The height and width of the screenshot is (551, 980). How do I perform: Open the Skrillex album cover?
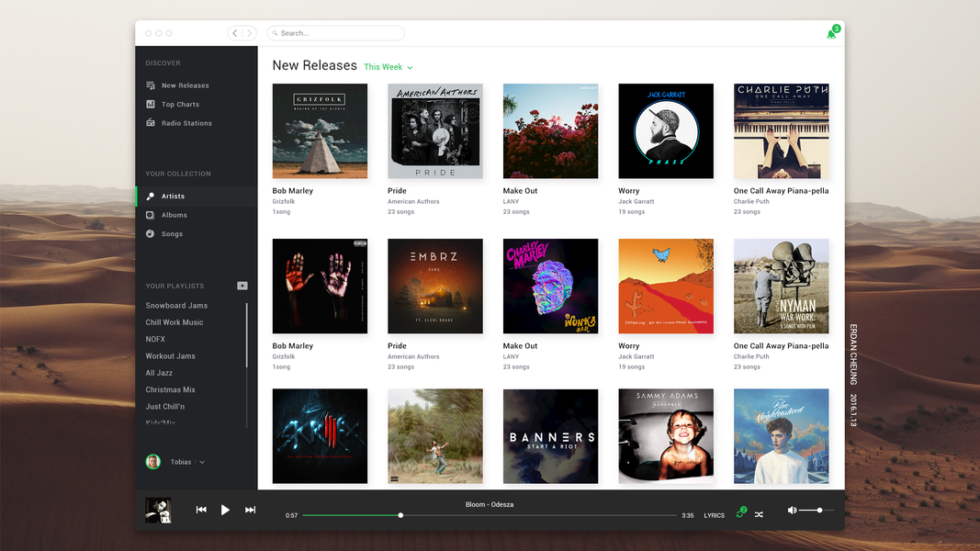click(x=320, y=436)
